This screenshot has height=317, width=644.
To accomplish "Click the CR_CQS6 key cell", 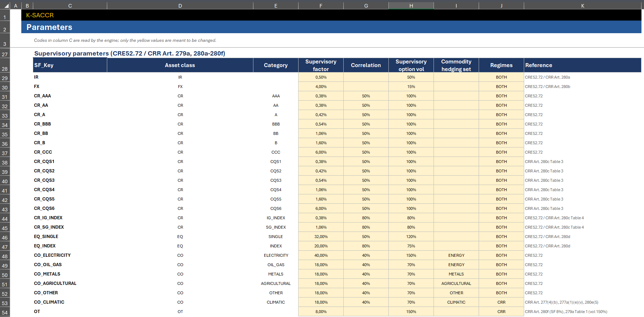I will click(x=70, y=208).
